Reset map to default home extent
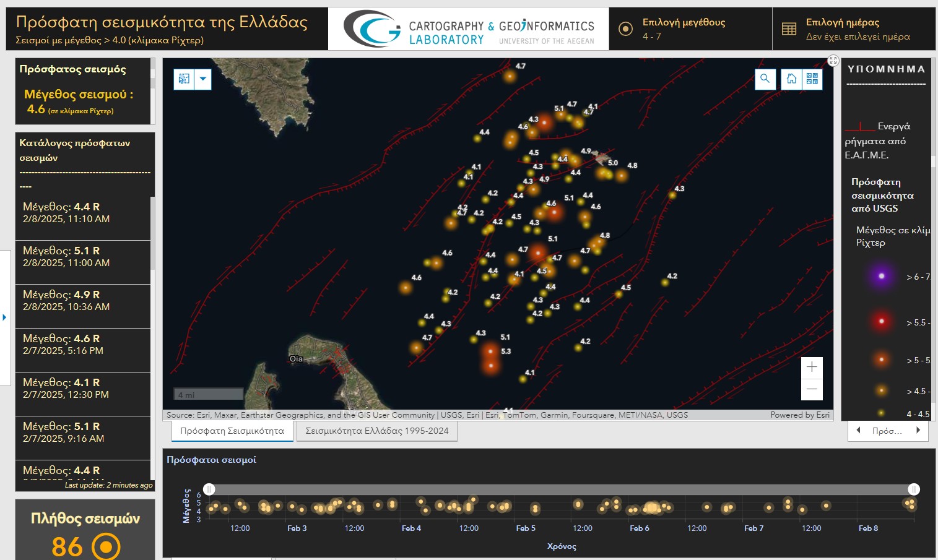 pos(791,79)
